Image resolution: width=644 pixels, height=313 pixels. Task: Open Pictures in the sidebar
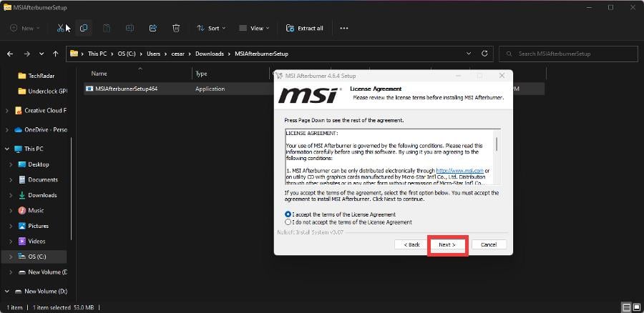tap(33, 226)
